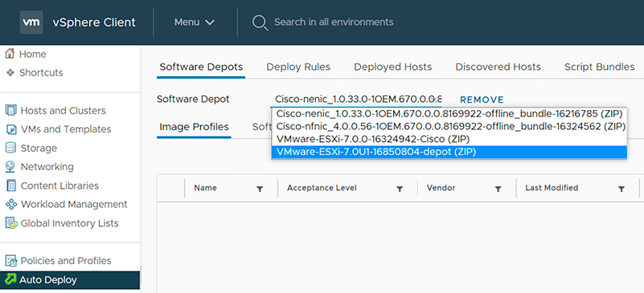Screen dimensions: 644x293
Task: Click the Shortcuts diamond icon
Action: tap(10, 72)
